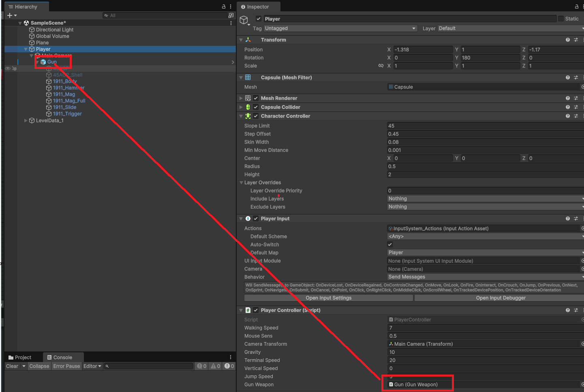Open Character Controller preset icon
This screenshot has width=584, height=392.
(576, 116)
